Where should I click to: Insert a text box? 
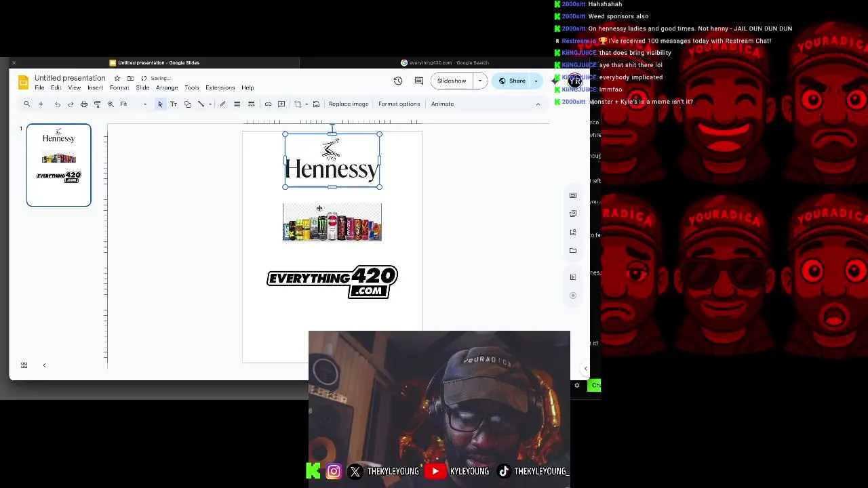(174, 104)
